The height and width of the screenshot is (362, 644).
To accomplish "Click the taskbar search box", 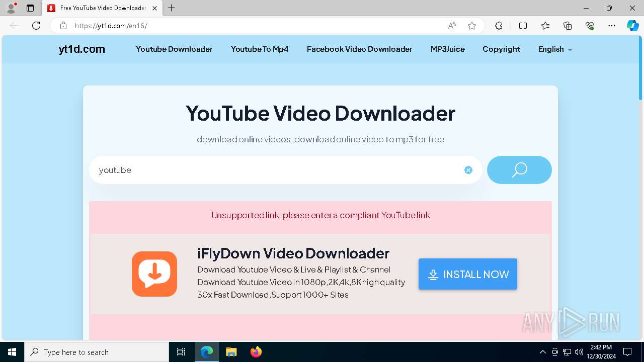I will coord(97,352).
